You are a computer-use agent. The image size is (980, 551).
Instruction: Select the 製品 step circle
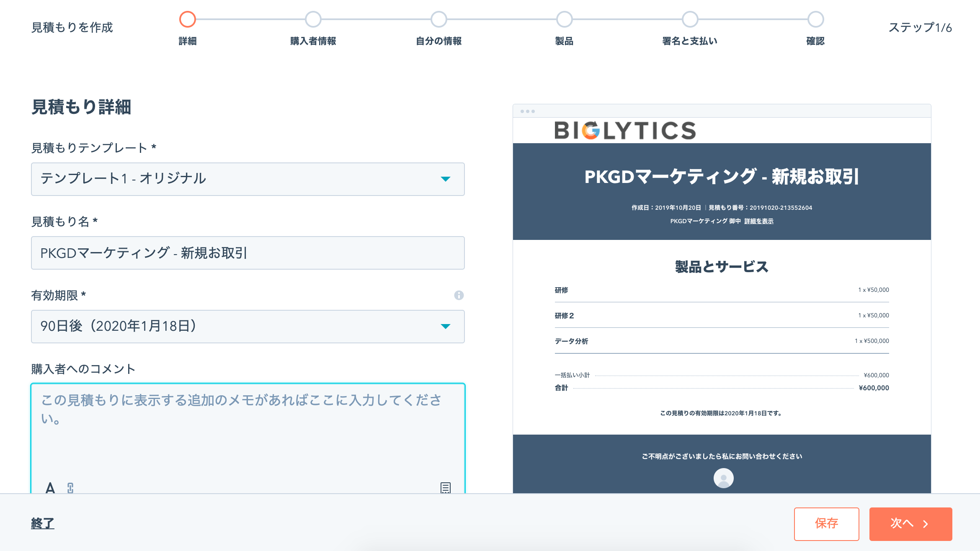tap(565, 19)
